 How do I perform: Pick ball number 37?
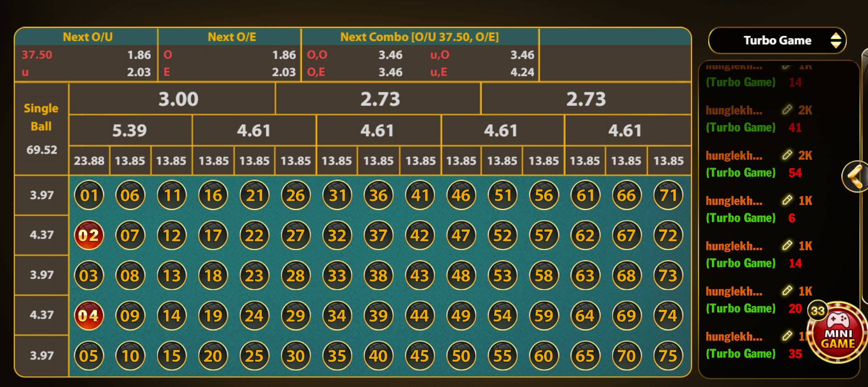point(378,235)
